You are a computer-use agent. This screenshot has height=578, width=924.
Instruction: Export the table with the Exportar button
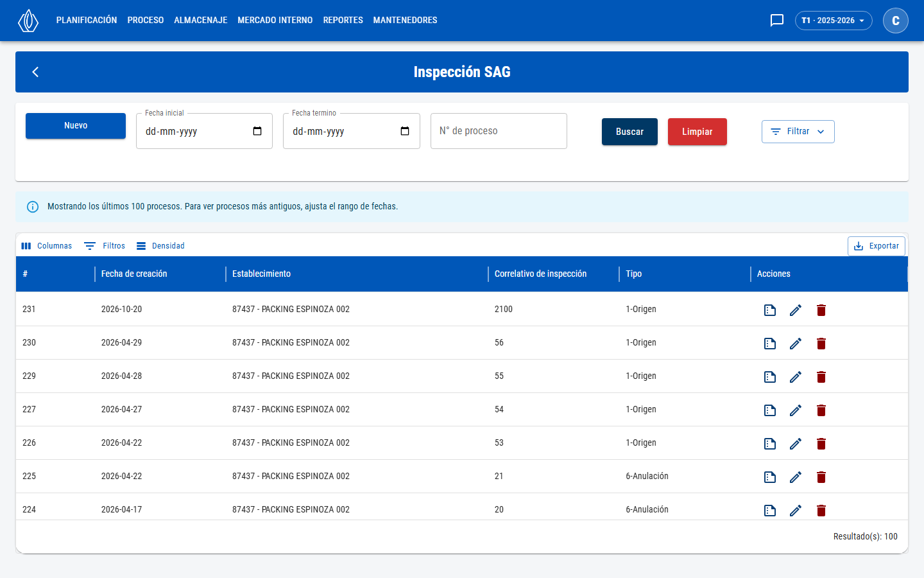click(x=877, y=246)
